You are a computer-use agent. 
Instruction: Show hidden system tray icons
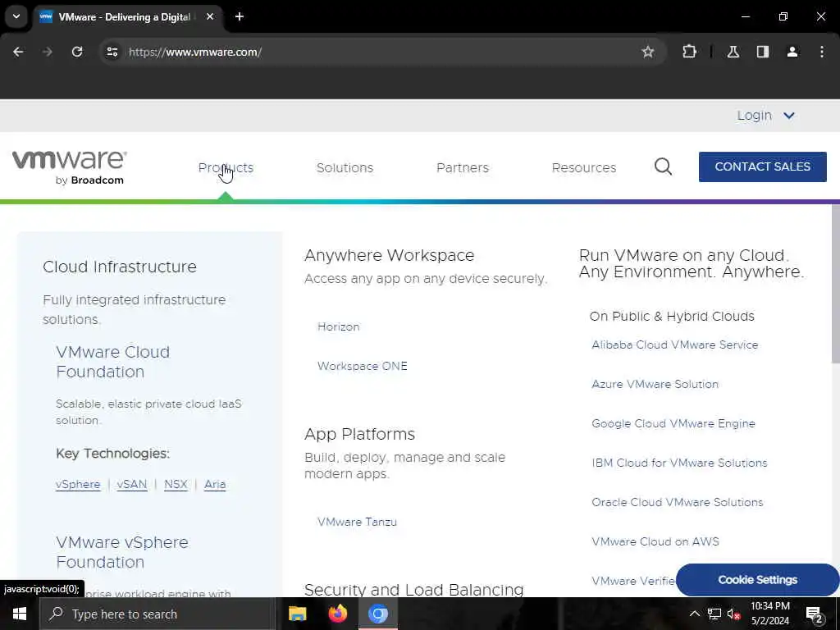(x=694, y=614)
